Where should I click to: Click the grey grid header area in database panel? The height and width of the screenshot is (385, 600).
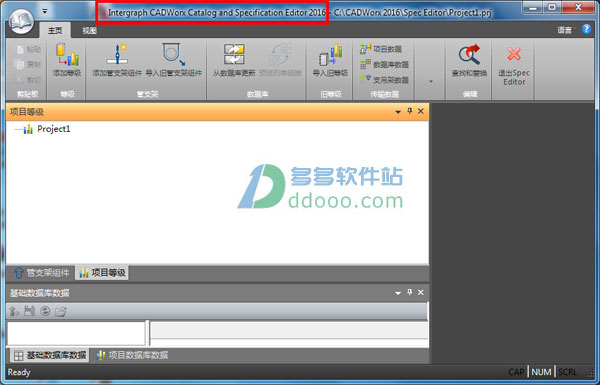(289, 330)
